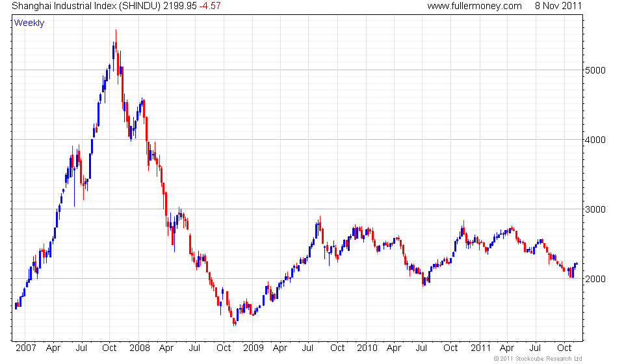Viewport: 637px width, 364px height.
Task: Click the date 8 Nov 2011
Action: pyautogui.click(x=558, y=6)
